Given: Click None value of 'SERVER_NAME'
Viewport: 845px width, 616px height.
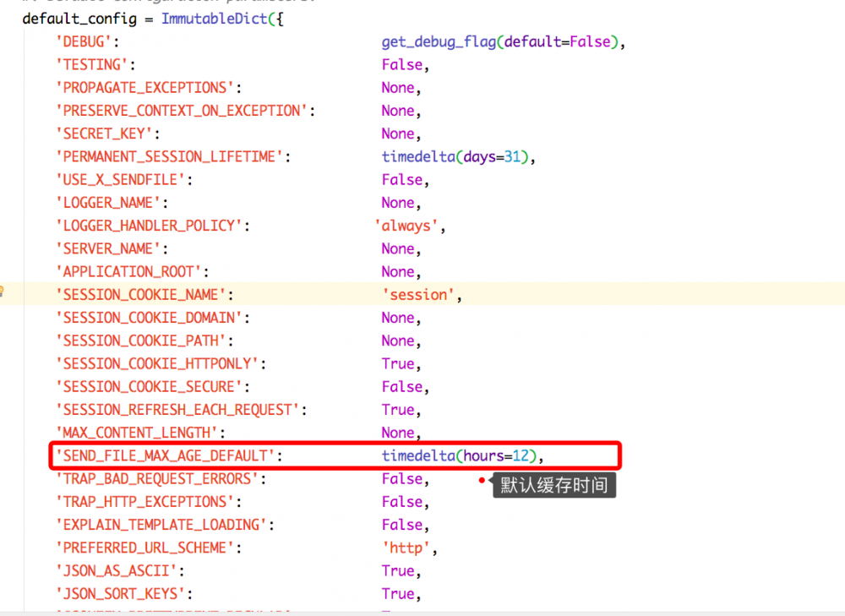Looking at the screenshot, I should pos(398,249).
